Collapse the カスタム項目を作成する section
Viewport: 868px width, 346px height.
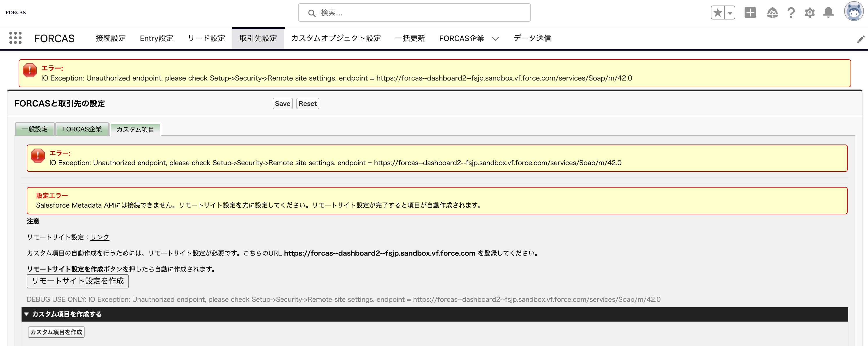pyautogui.click(x=26, y=314)
